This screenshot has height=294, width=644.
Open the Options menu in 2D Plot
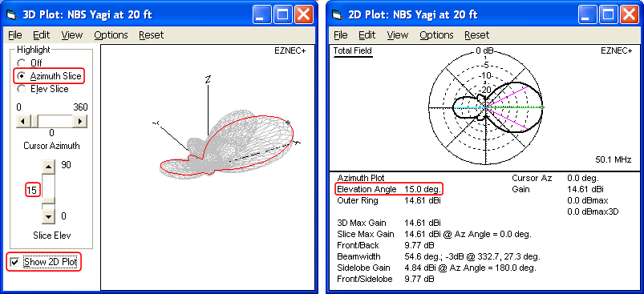436,35
